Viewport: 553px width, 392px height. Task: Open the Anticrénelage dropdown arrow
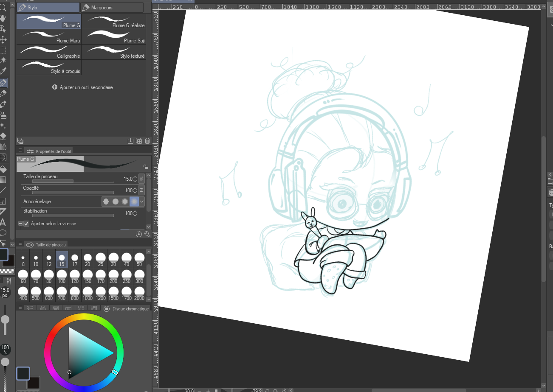tap(142, 202)
